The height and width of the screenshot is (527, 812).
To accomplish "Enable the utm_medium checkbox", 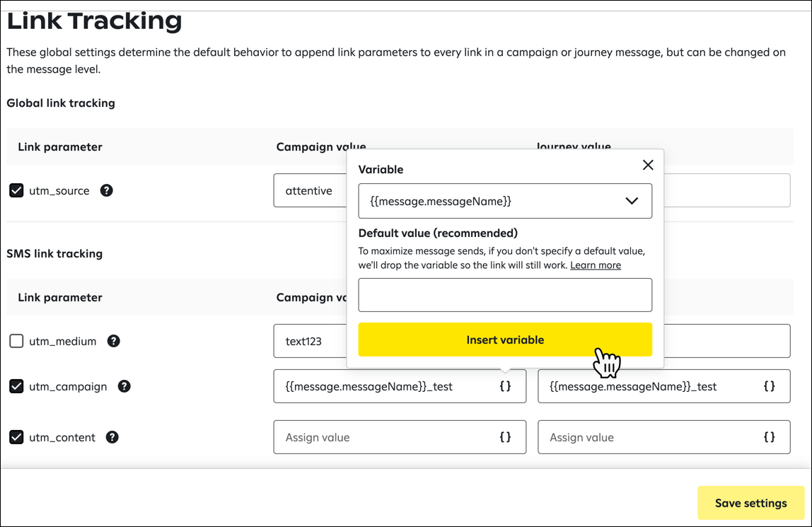I will point(16,341).
